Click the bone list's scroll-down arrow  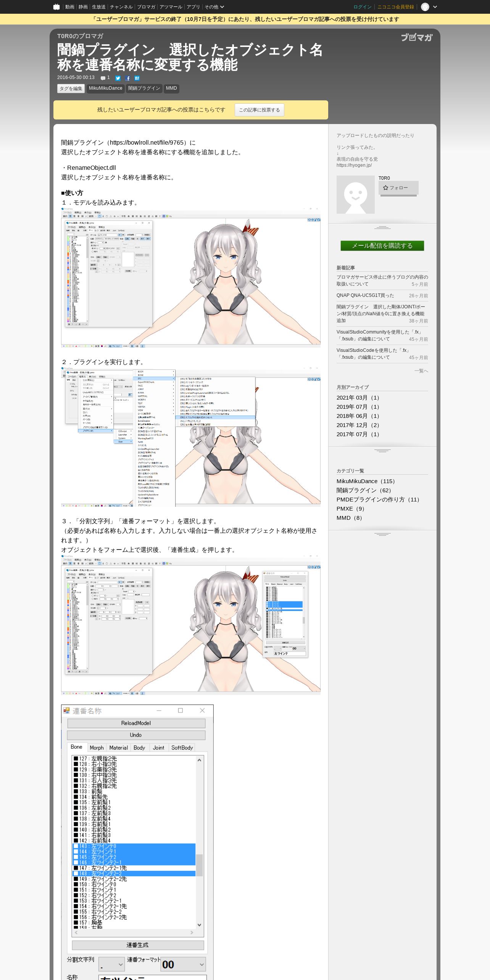tap(199, 925)
